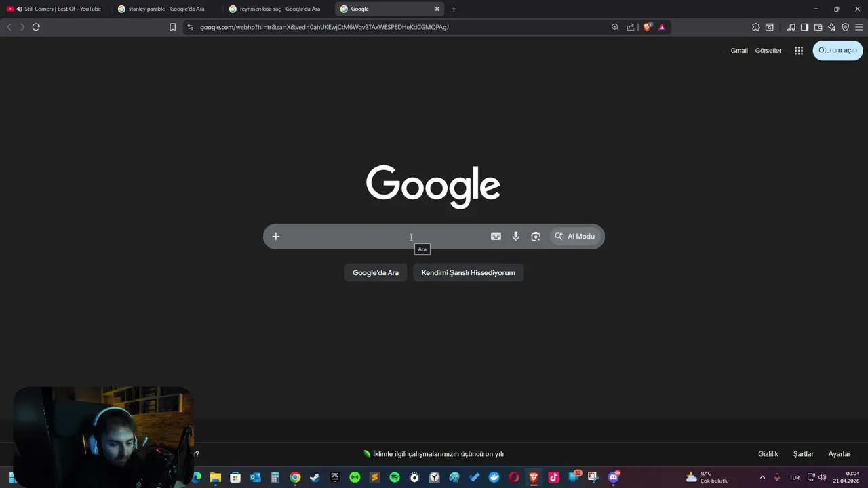
Task: Reload the current page
Action: point(36,27)
